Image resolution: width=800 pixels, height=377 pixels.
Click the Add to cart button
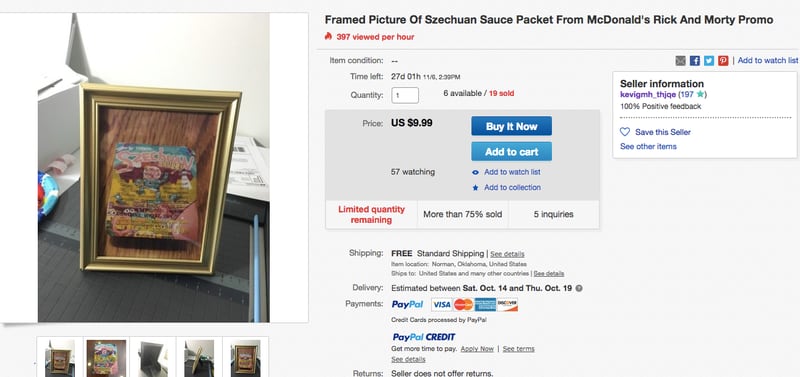(511, 152)
